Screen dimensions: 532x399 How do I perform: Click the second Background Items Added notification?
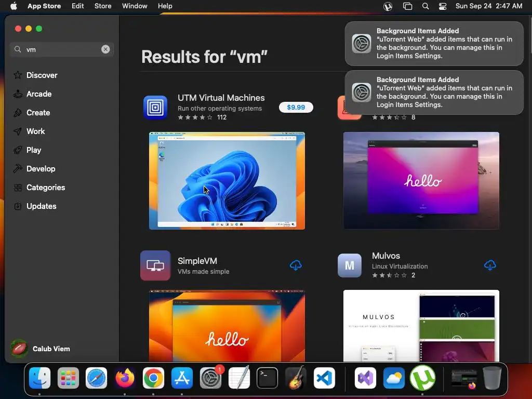click(x=434, y=92)
